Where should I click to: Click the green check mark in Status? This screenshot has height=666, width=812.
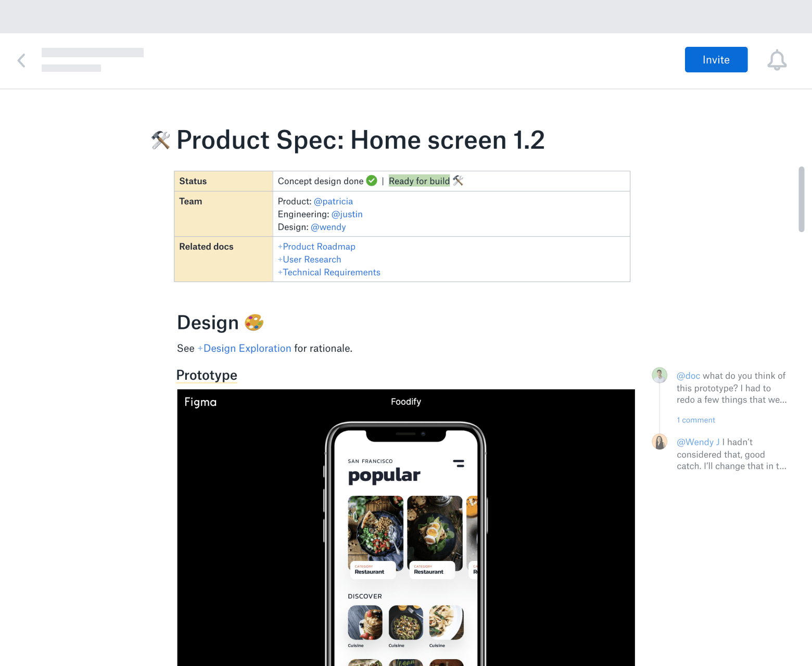[372, 181]
